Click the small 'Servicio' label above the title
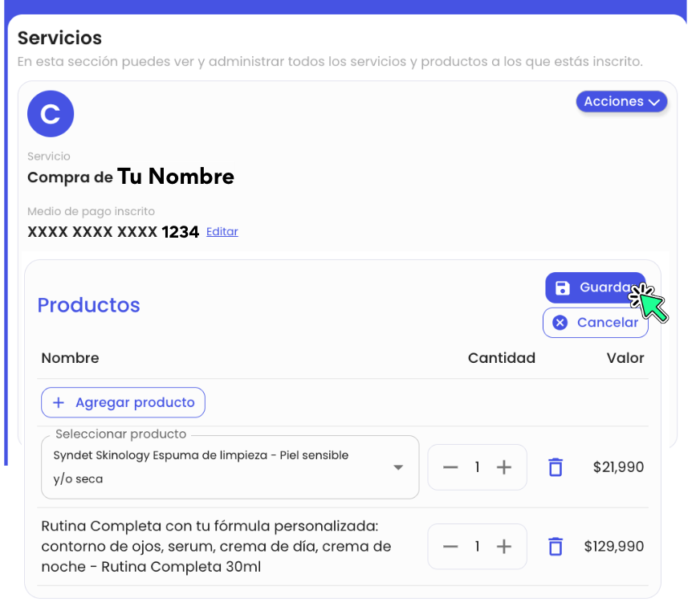700x615 pixels. (x=49, y=157)
